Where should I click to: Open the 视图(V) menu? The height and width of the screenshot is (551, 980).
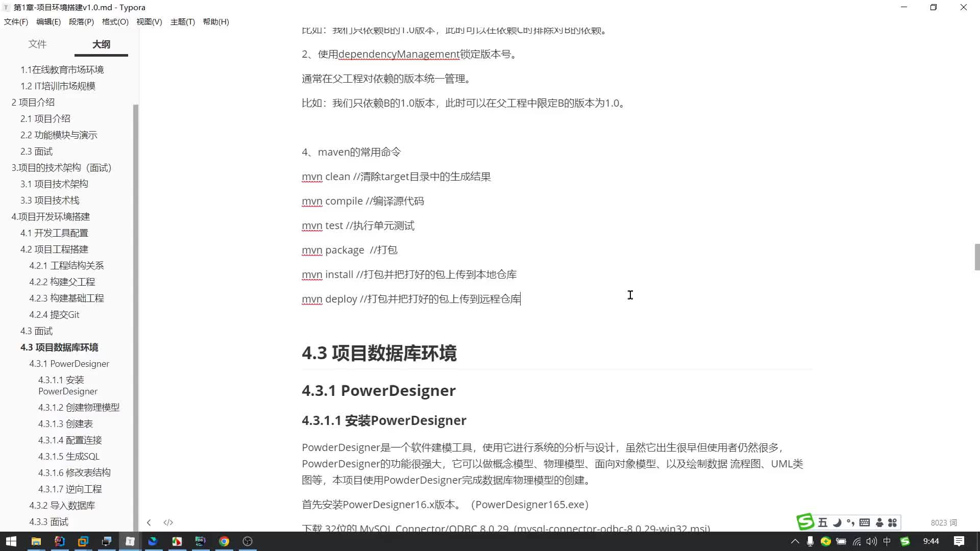tap(149, 21)
